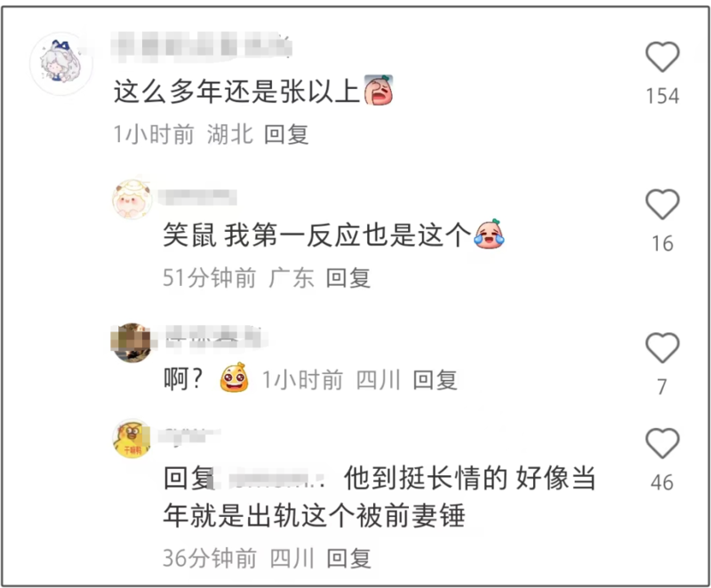Open the sheep avatar user profile
Image resolution: width=711 pixels, height=588 pixels.
pos(132,199)
